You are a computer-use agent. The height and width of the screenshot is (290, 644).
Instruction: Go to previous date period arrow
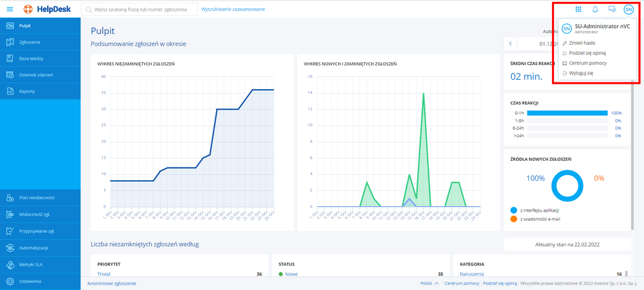click(x=511, y=44)
